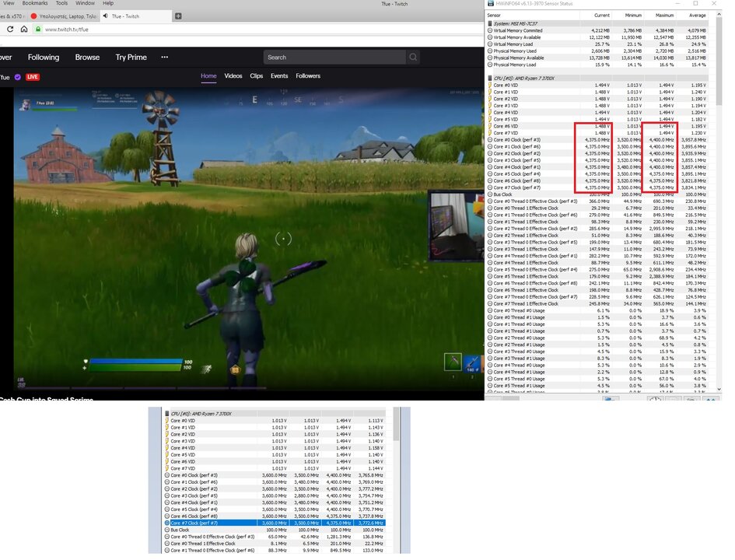
Task: Open Following in Twitch navigation
Action: click(44, 58)
